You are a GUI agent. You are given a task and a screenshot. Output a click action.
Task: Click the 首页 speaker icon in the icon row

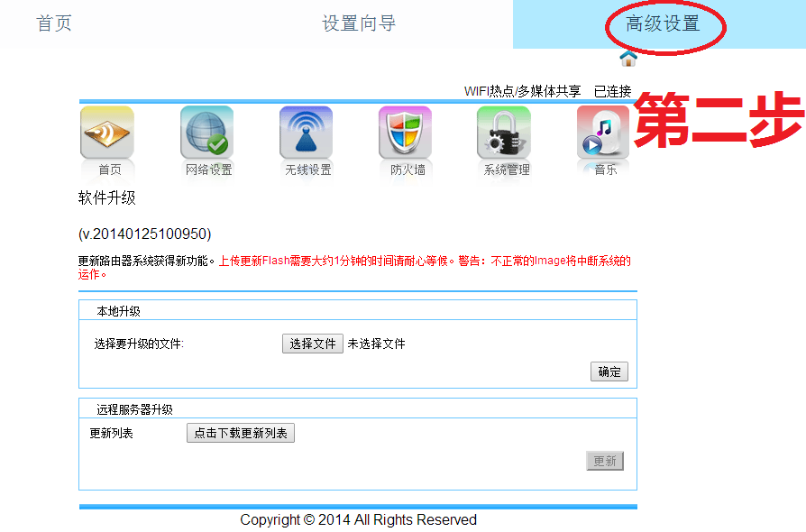pos(107,133)
